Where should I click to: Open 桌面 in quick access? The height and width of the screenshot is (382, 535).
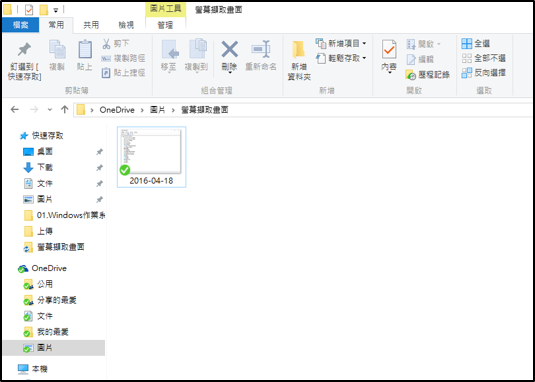[x=45, y=151]
